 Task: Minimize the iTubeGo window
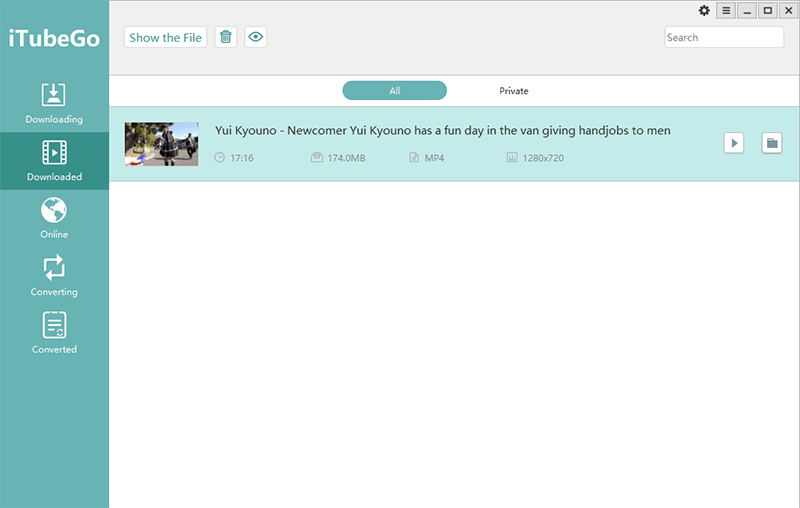[x=747, y=10]
